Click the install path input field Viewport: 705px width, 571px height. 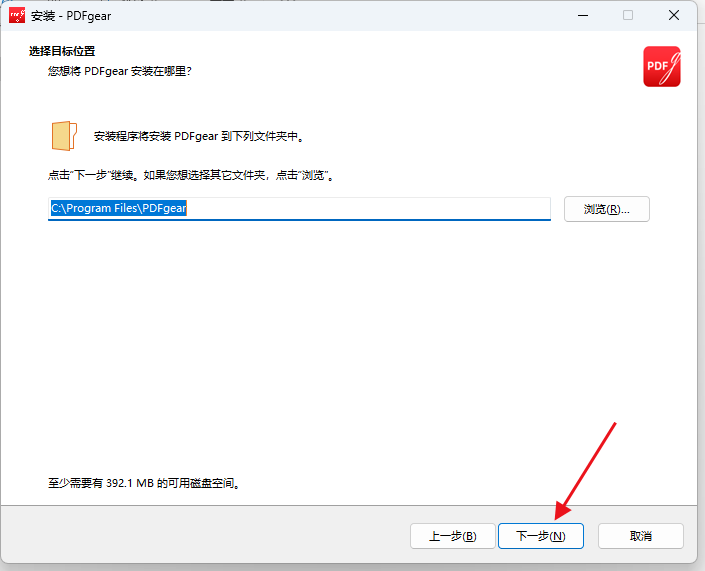[299, 209]
